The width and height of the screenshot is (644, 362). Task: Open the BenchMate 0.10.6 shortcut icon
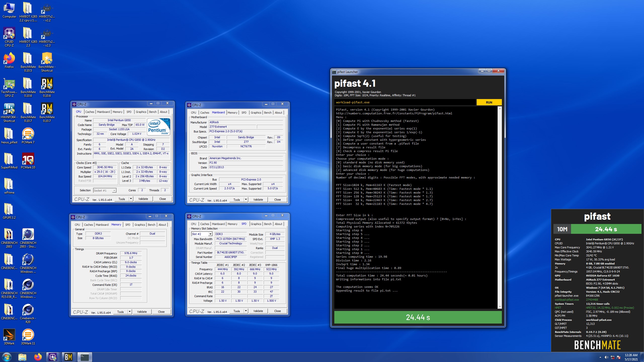click(47, 87)
